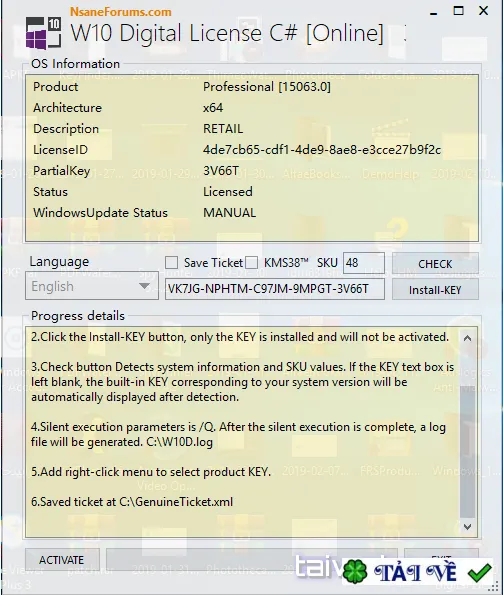Click the WindowsUpdate Status value MANUAL
This screenshot has width=503, height=595.
coord(229,212)
